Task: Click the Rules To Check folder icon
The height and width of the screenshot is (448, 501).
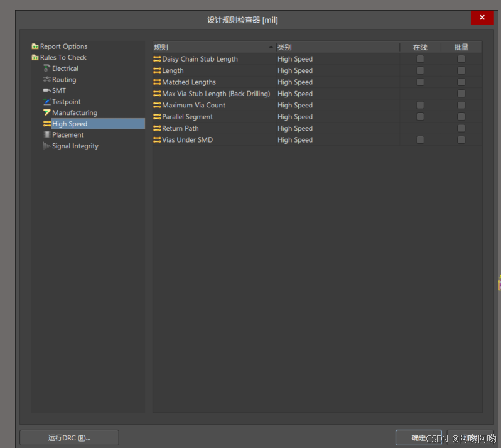Action: click(35, 58)
